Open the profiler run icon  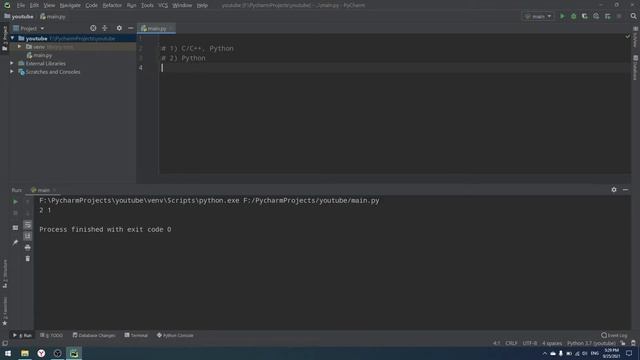tap(596, 16)
